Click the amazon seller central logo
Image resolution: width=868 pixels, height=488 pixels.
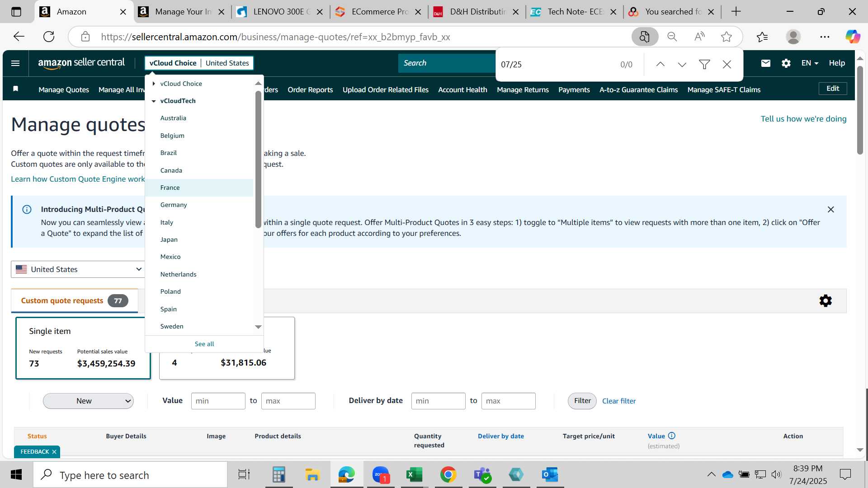pos(81,63)
